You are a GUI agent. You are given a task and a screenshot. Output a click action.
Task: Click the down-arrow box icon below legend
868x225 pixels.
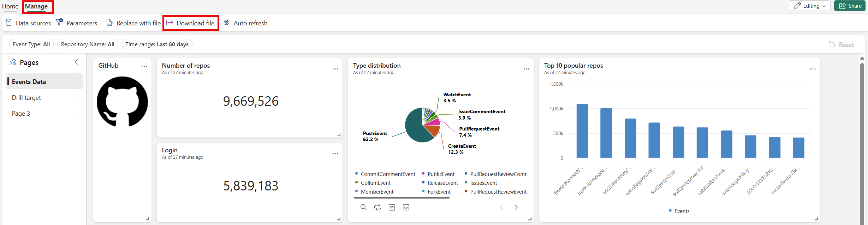[406, 207]
